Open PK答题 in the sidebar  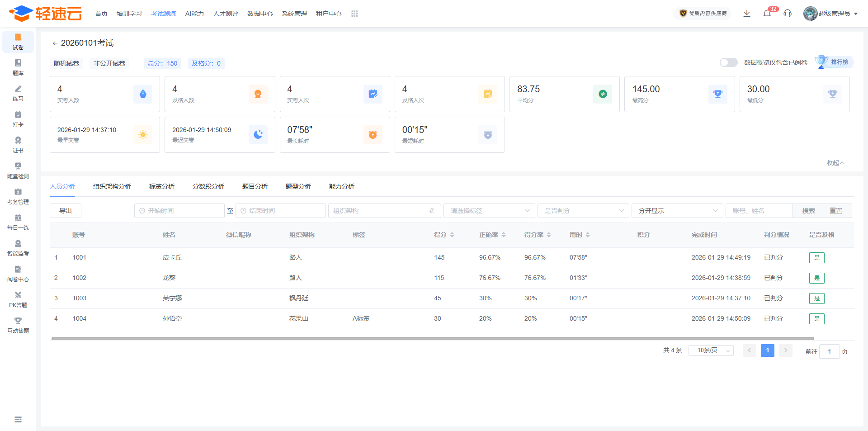(18, 299)
